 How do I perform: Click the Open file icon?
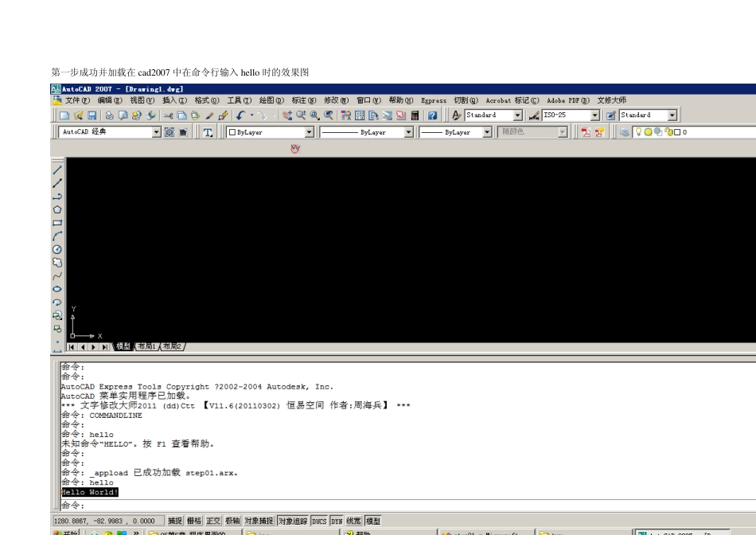pyautogui.click(x=78, y=115)
